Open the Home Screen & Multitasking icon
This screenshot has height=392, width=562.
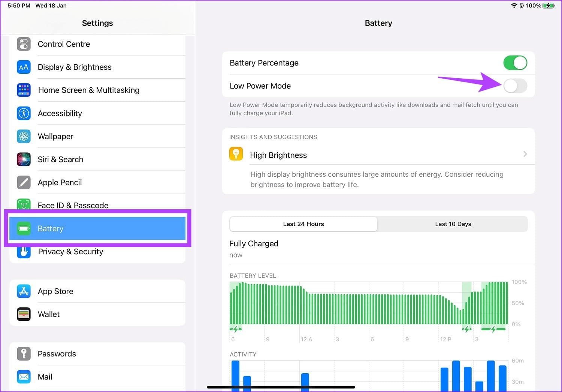(24, 90)
